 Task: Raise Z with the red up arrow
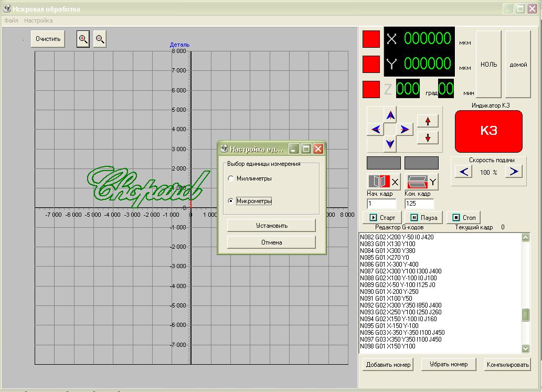point(428,121)
